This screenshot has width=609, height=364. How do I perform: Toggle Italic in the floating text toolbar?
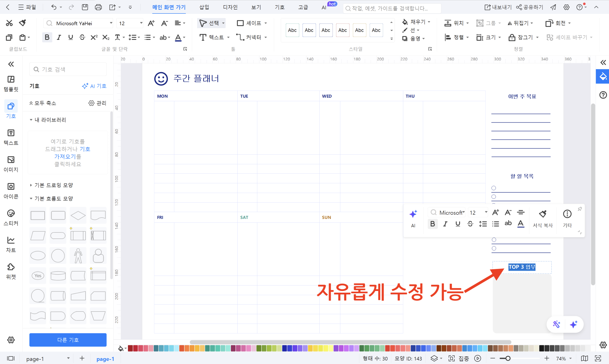[x=445, y=224]
